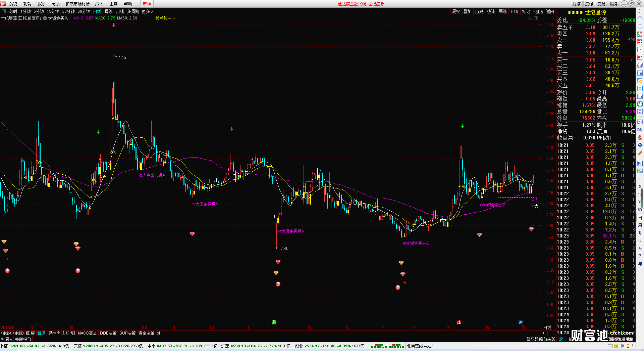Toggle 叠加 overlay mode
The image size is (644, 351).
coord(468,11)
